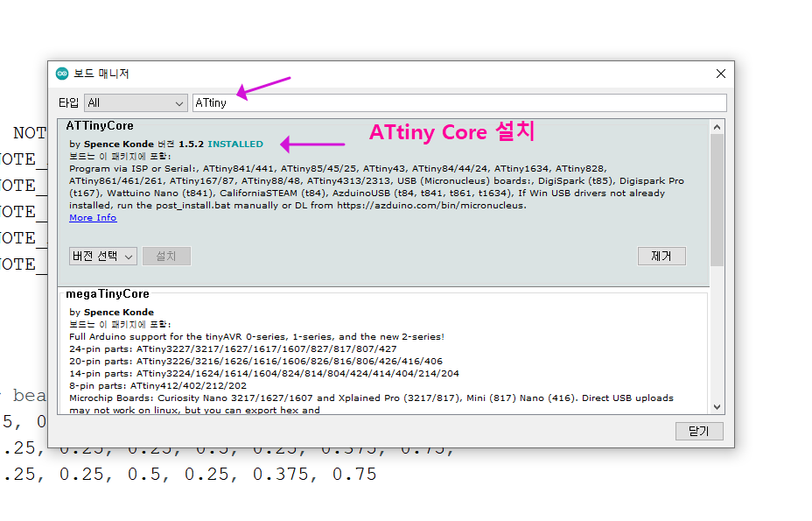This screenshot has height=521, width=812.
Task: Click the search field containing ATtiny
Action: pyautogui.click(x=459, y=102)
